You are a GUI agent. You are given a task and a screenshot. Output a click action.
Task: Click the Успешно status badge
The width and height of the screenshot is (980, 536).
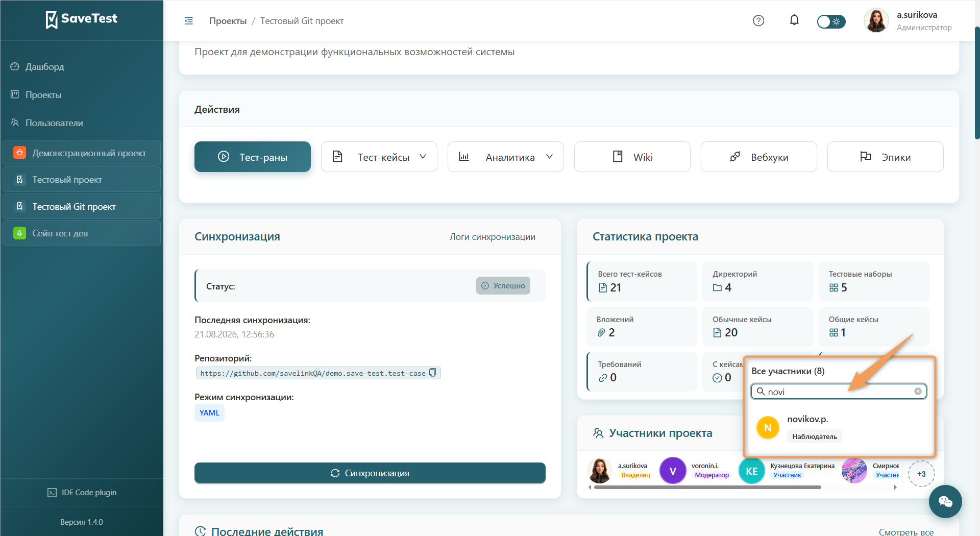(x=503, y=286)
